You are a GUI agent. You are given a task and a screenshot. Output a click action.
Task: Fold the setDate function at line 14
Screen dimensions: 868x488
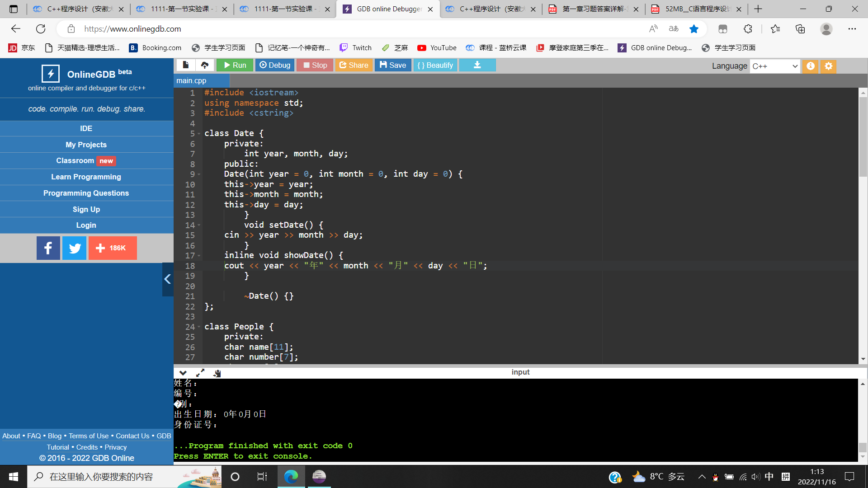coord(199,225)
